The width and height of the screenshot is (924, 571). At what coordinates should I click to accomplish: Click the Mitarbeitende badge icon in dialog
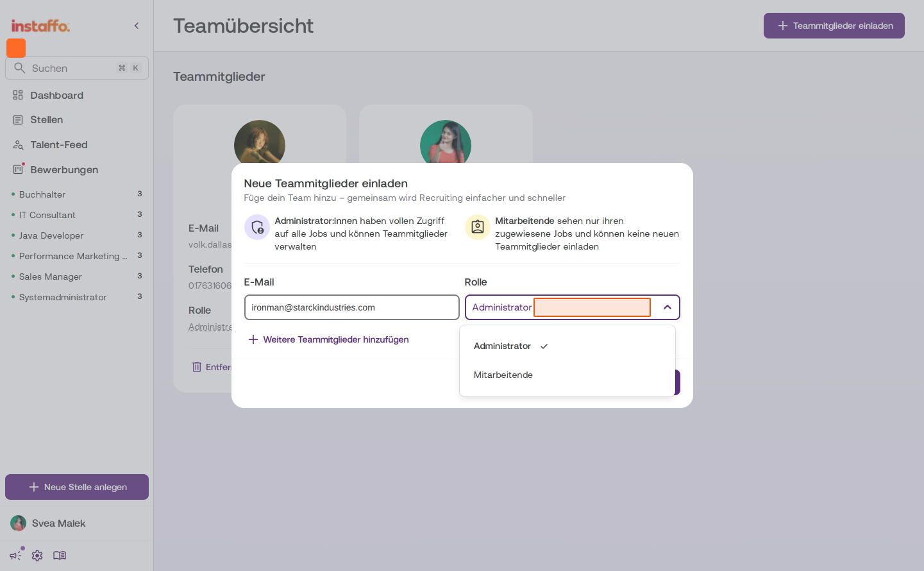point(478,227)
